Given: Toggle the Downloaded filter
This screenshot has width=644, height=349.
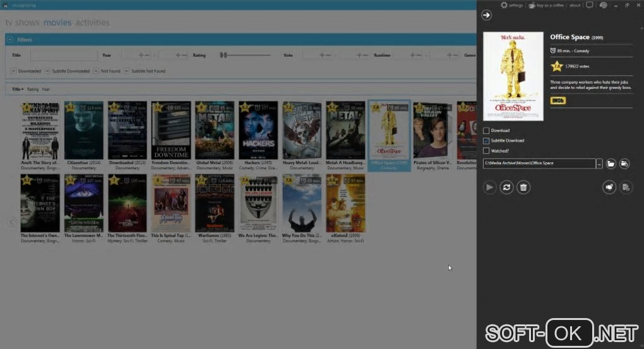Looking at the screenshot, I should 13,71.
